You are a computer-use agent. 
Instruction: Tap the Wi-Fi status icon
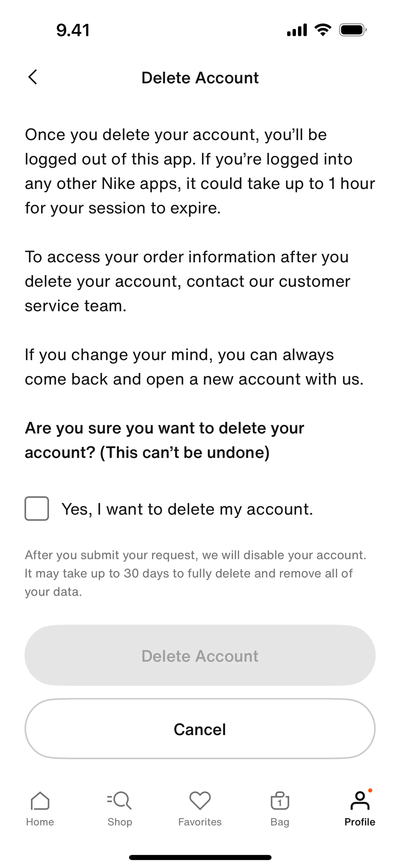click(323, 30)
